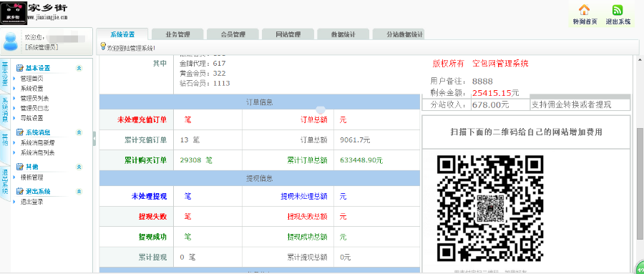The height and width of the screenshot is (274, 644).
Task: Click the green exit-system icon at top right
Action: (x=618, y=10)
